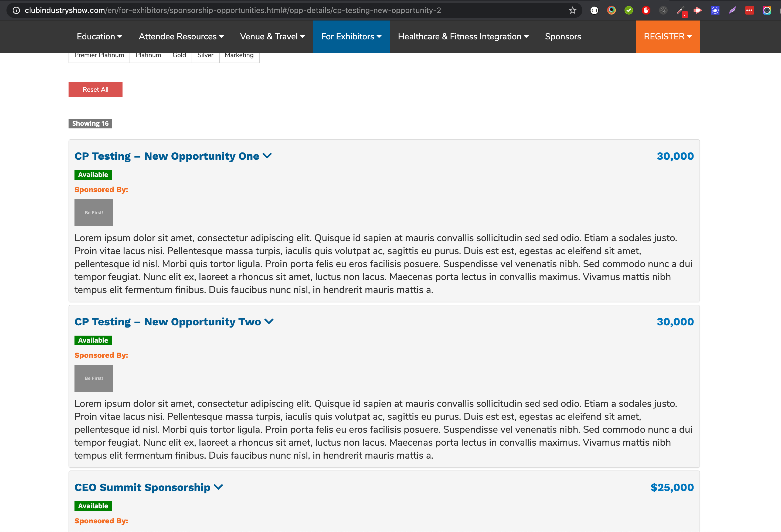Bookmark this page with the star icon
The height and width of the screenshot is (532, 781).
pos(573,11)
